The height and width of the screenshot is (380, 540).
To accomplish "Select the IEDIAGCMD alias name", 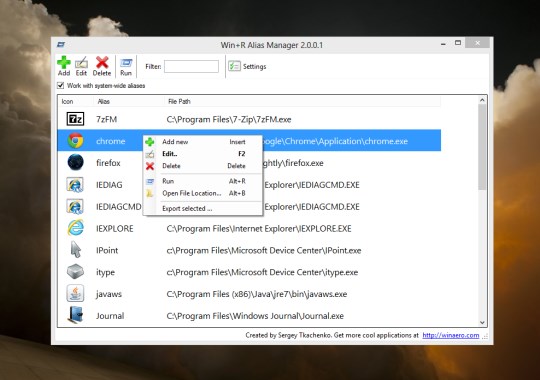I will (119, 206).
